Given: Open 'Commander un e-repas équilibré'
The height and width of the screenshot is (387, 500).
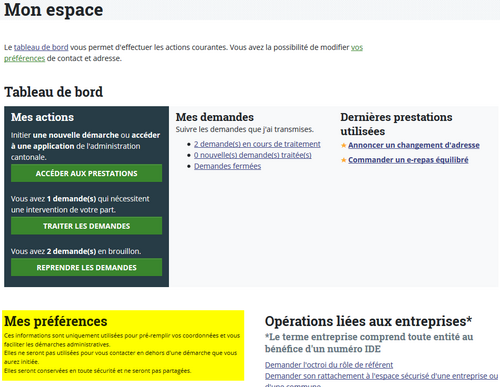Looking at the screenshot, I should pos(408,160).
